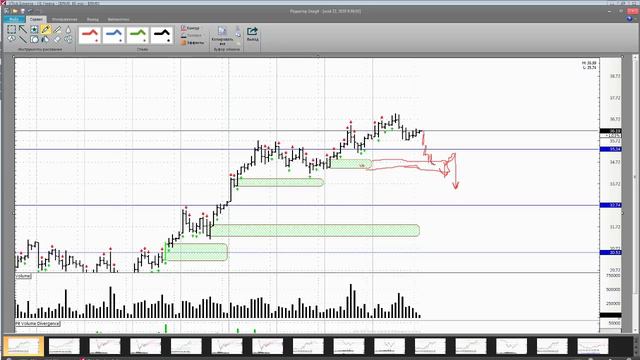Click the 30.53 blue price label
The width and height of the screenshot is (640, 360).
point(611,253)
